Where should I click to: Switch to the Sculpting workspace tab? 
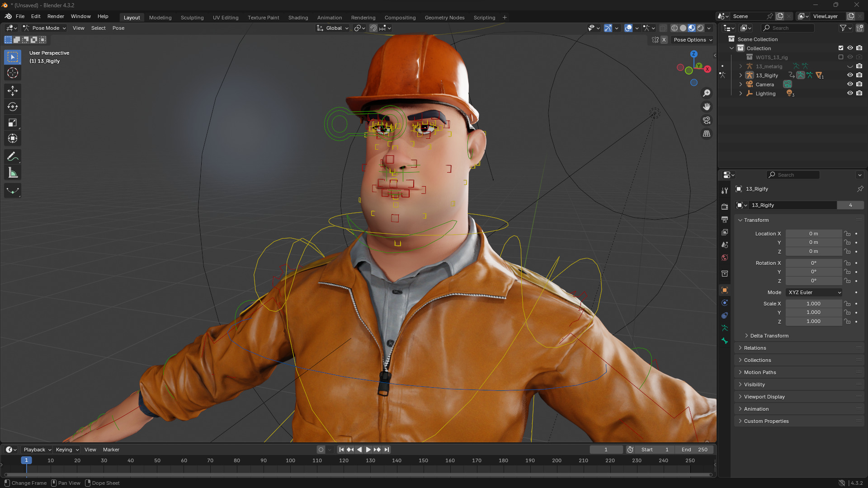192,18
